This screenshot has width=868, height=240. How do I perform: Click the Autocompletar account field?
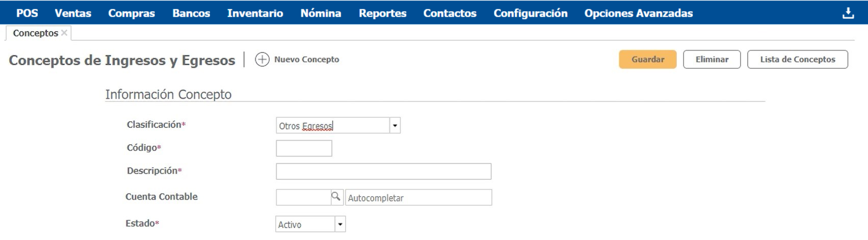click(x=418, y=198)
